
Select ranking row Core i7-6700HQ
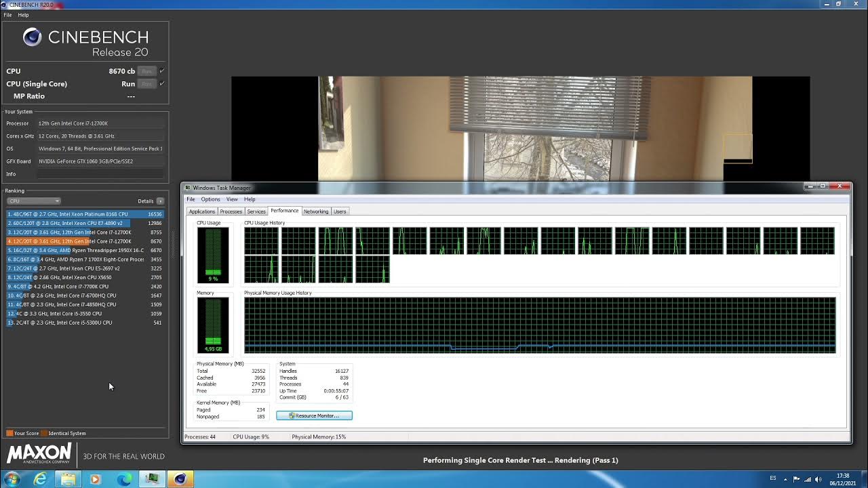[x=85, y=296]
